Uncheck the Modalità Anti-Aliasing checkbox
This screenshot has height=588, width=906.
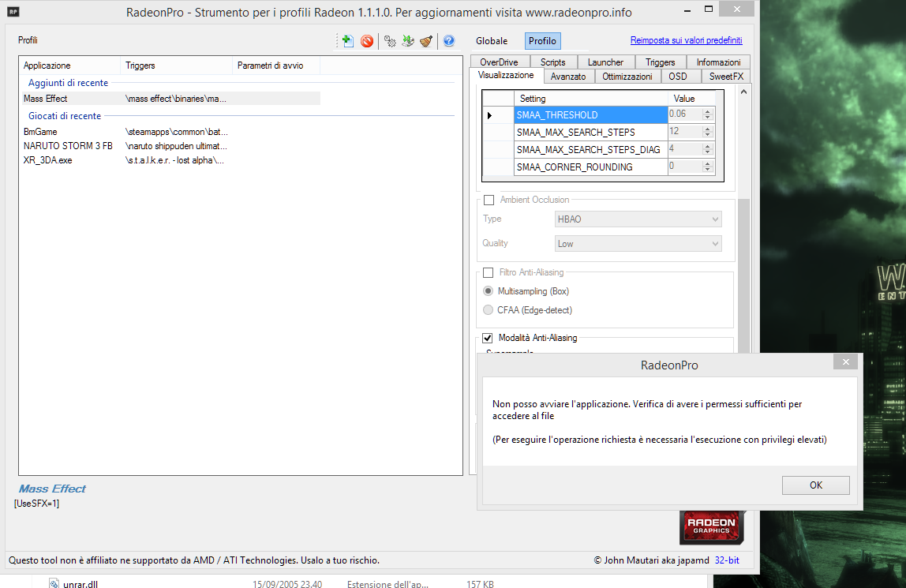[x=488, y=338]
